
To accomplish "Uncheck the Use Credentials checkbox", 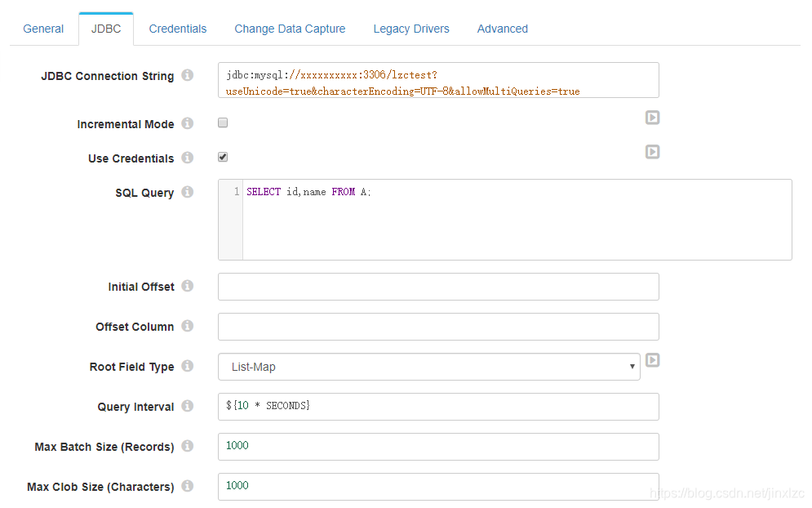I will (x=222, y=156).
